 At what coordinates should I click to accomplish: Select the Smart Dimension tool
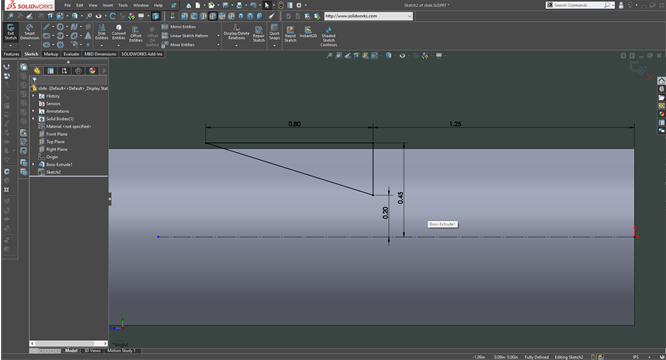coord(29,32)
